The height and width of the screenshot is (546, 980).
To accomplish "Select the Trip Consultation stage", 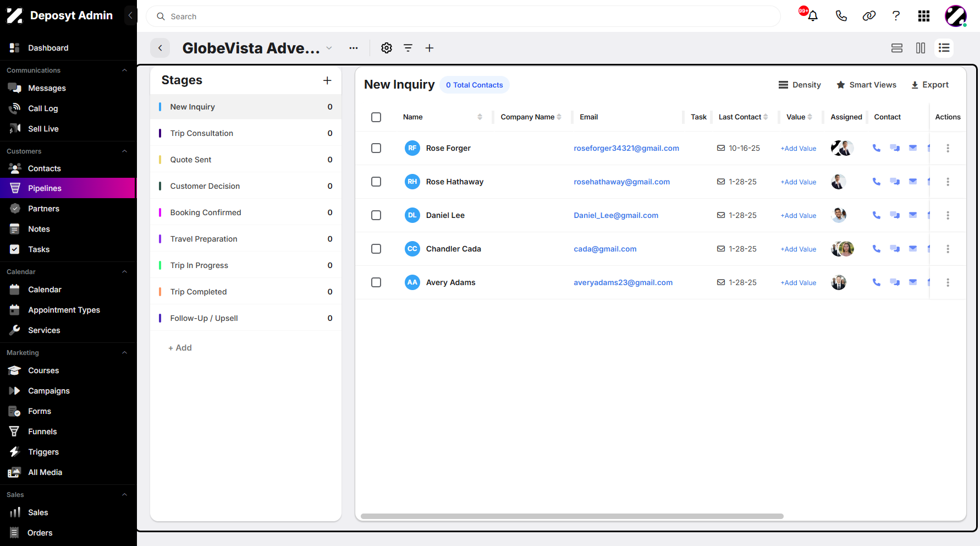I will point(246,133).
